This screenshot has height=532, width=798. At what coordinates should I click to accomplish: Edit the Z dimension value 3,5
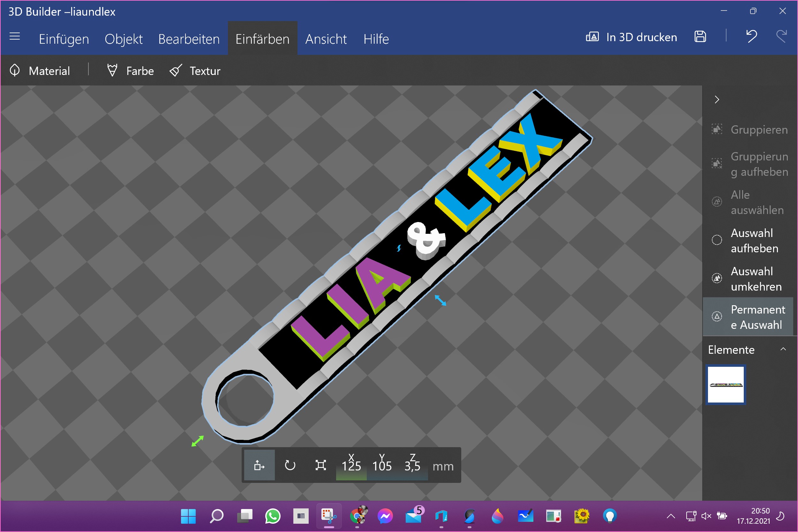pyautogui.click(x=413, y=466)
